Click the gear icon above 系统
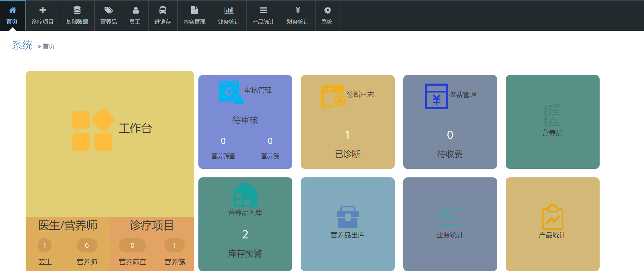 (327, 10)
